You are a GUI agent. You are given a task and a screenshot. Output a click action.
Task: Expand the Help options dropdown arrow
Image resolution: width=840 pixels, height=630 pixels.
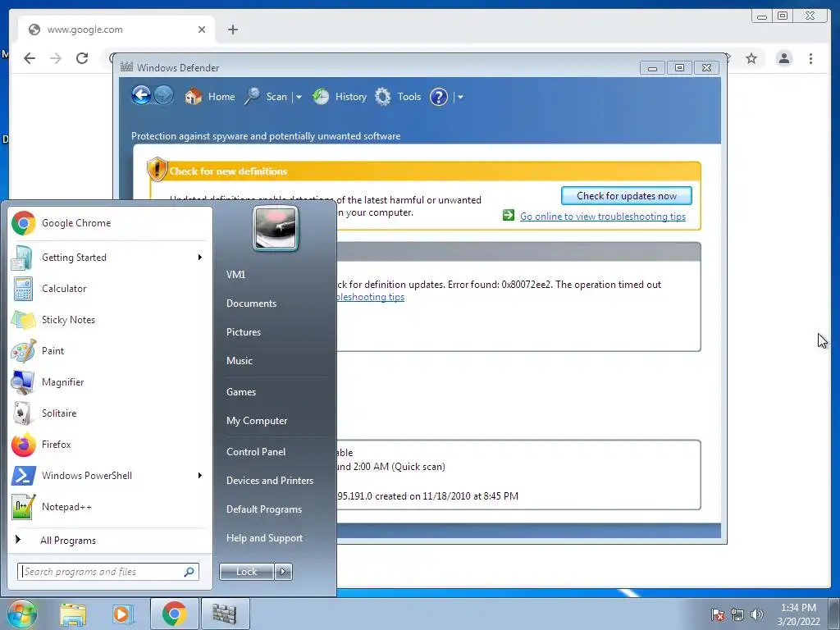[460, 98]
